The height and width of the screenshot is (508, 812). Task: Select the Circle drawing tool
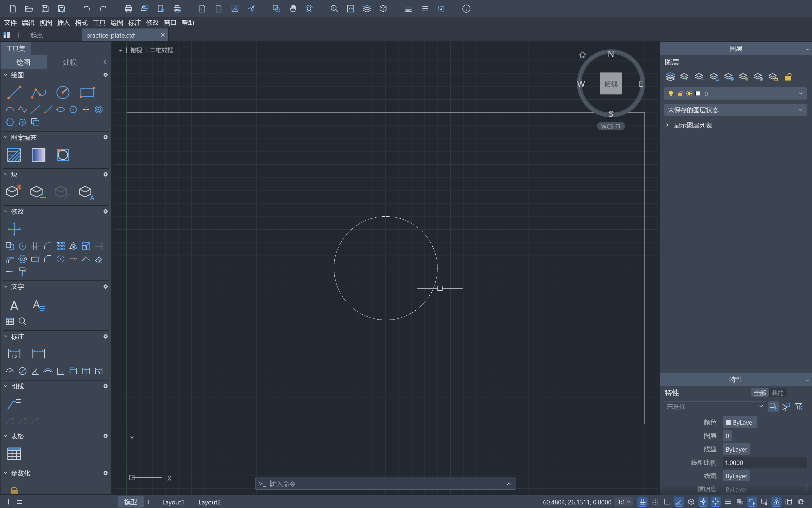[x=63, y=92]
